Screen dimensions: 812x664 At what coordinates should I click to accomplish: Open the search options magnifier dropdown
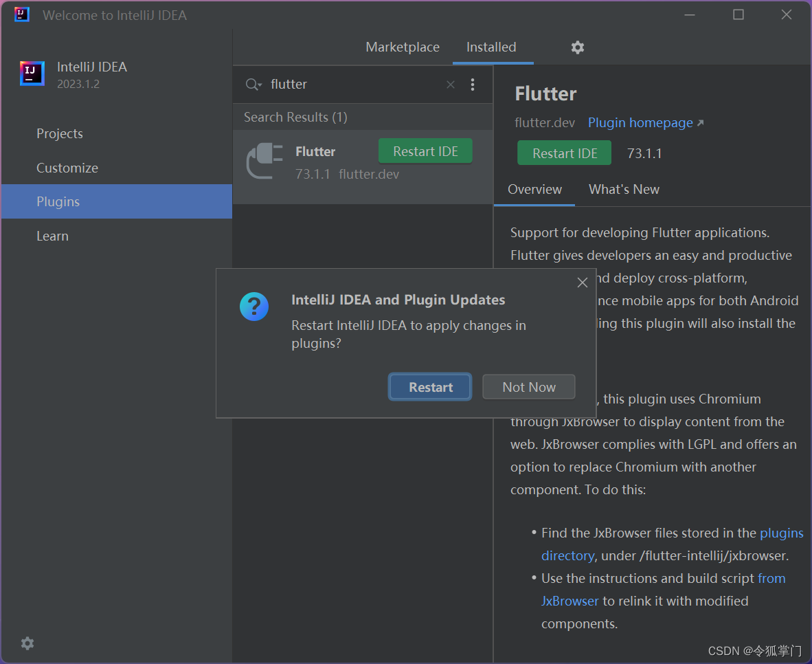(253, 85)
